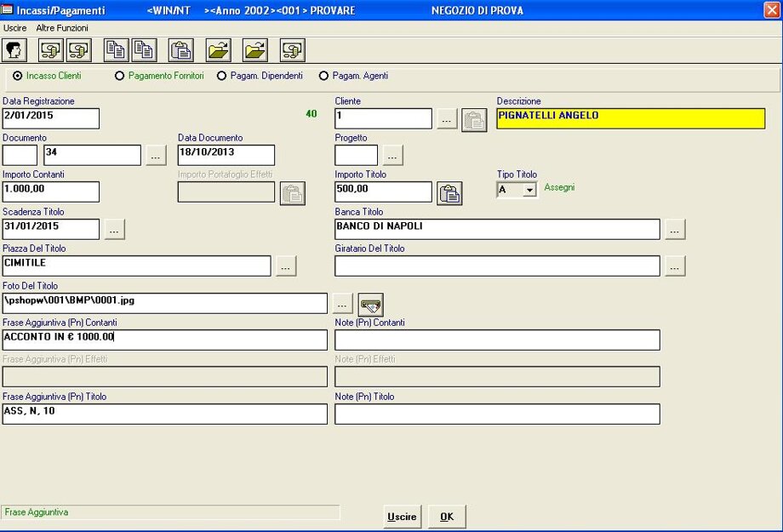This screenshot has width=783, height=532.
Task: Click the Note (Pn) Contanti field
Action: (x=497, y=340)
